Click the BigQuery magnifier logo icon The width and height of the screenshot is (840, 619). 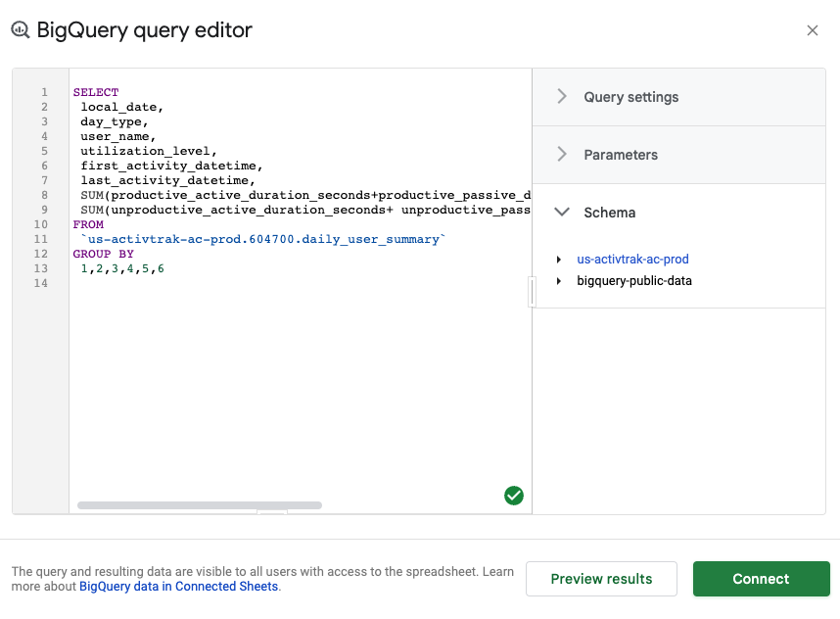pos(21,30)
